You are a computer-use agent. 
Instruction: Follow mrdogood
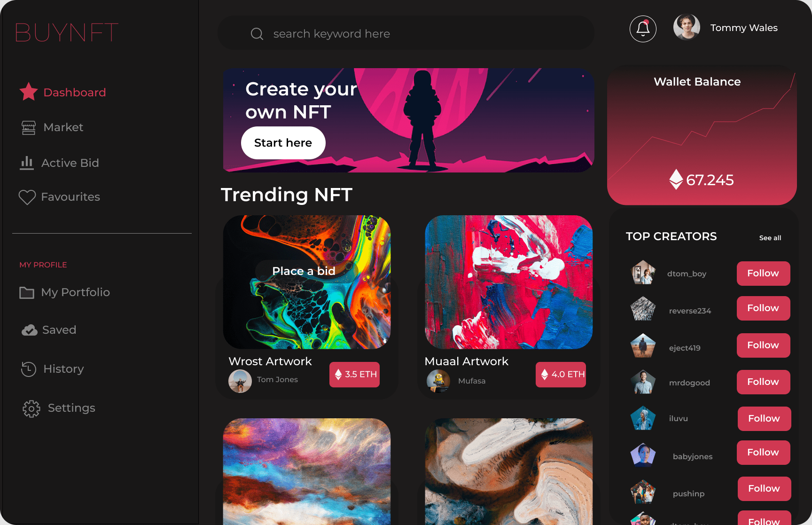(x=763, y=382)
